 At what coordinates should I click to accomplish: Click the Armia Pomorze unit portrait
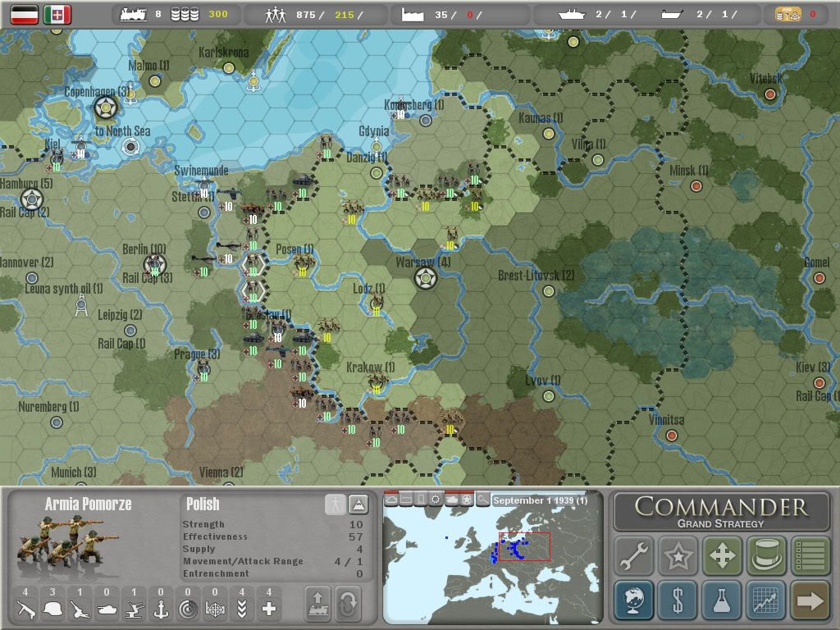click(x=67, y=541)
